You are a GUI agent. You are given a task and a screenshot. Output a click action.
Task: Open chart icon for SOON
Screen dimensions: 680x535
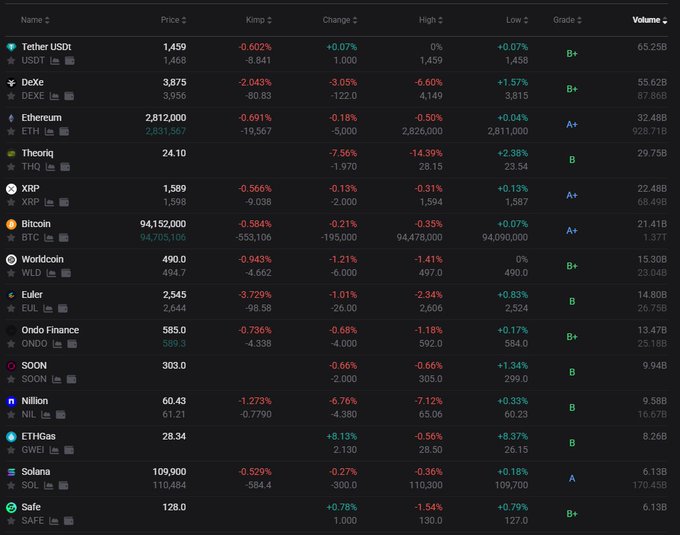[56, 379]
